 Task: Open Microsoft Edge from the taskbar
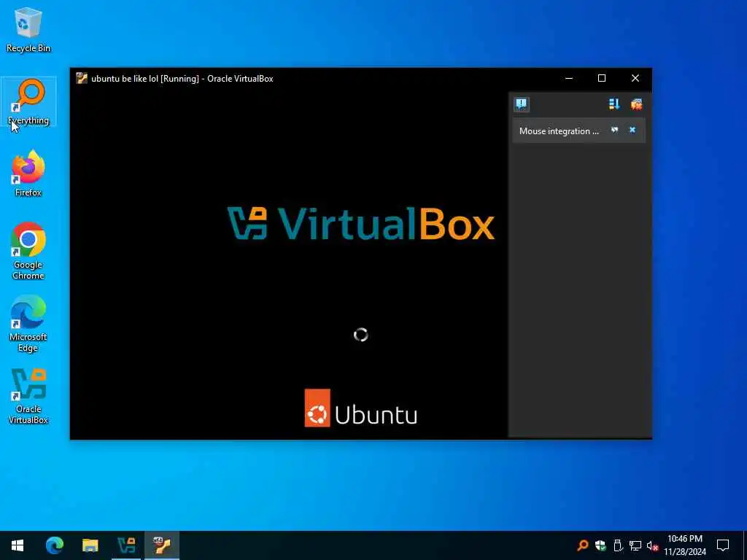click(54, 545)
